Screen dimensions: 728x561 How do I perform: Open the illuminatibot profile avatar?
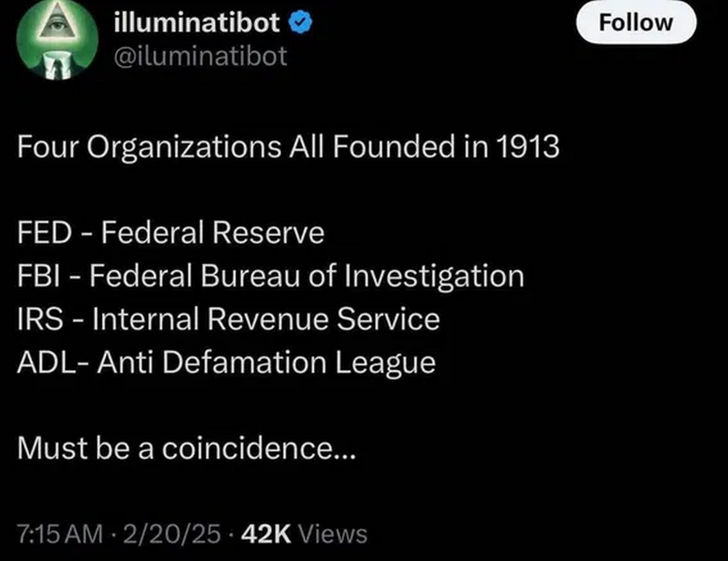click(57, 40)
